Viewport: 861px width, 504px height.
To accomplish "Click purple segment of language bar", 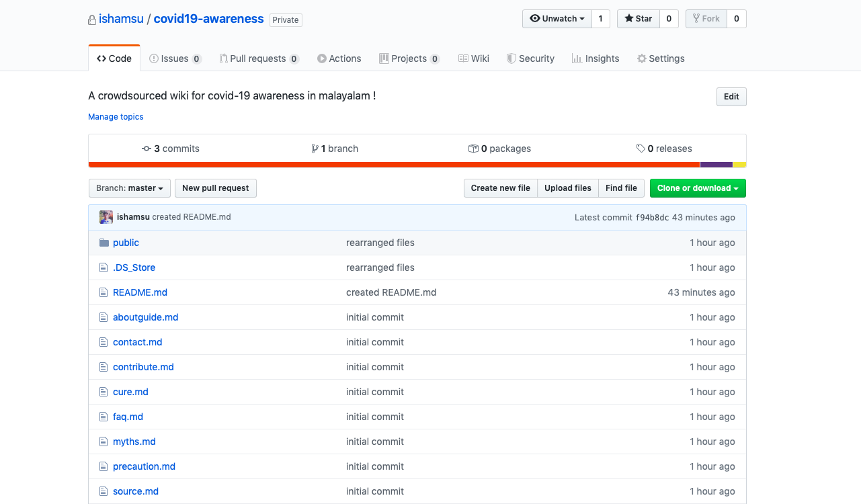I will click(x=716, y=165).
